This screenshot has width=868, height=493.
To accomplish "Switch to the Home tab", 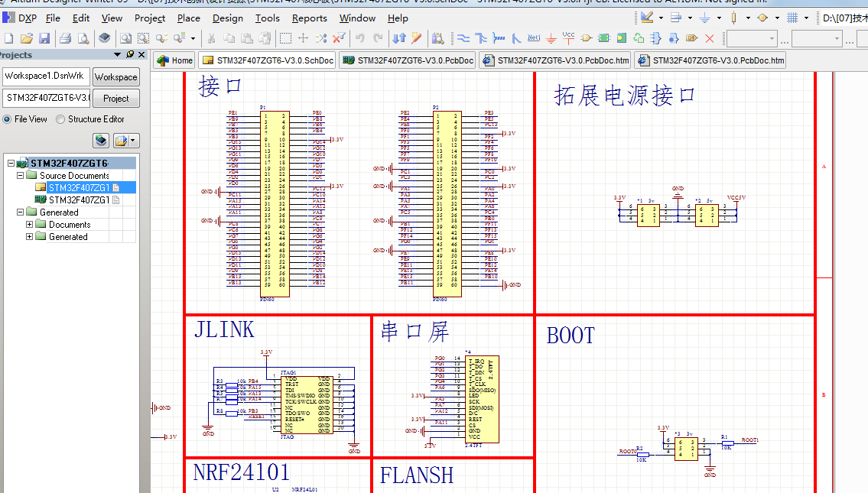I will point(175,60).
